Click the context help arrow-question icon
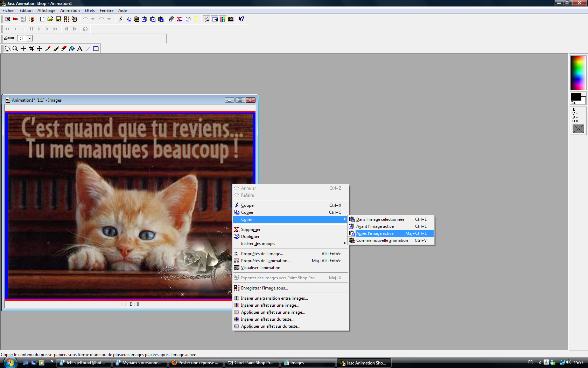The width and height of the screenshot is (588, 368). pyautogui.click(x=241, y=19)
